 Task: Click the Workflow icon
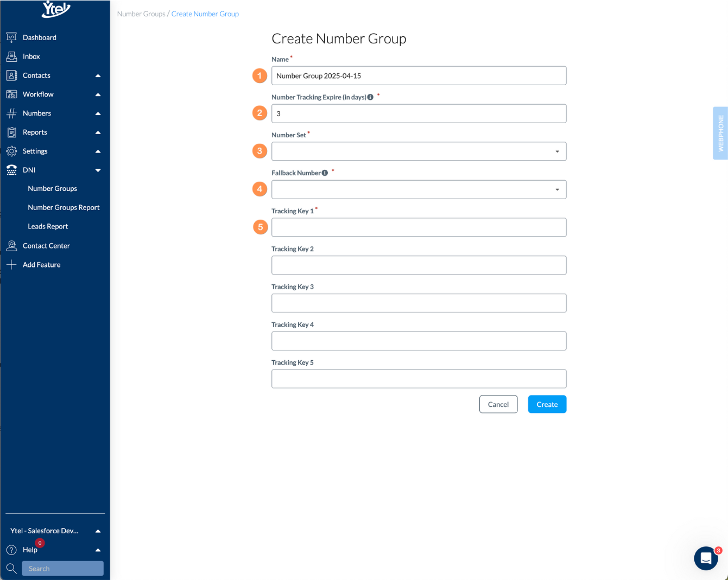(11, 94)
